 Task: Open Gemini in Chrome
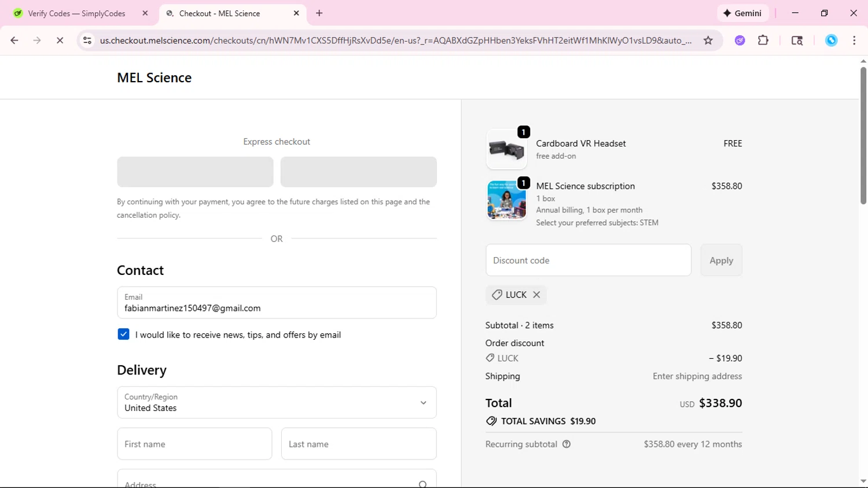[743, 13]
